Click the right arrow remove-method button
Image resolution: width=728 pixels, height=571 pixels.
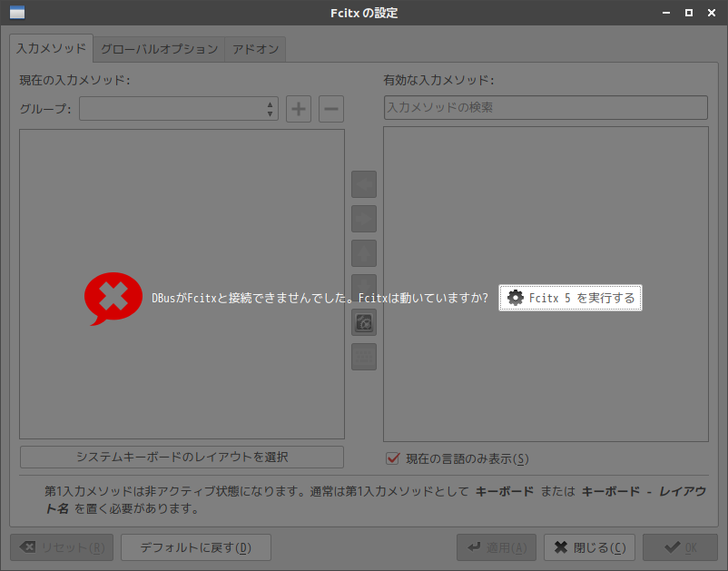pyautogui.click(x=364, y=219)
